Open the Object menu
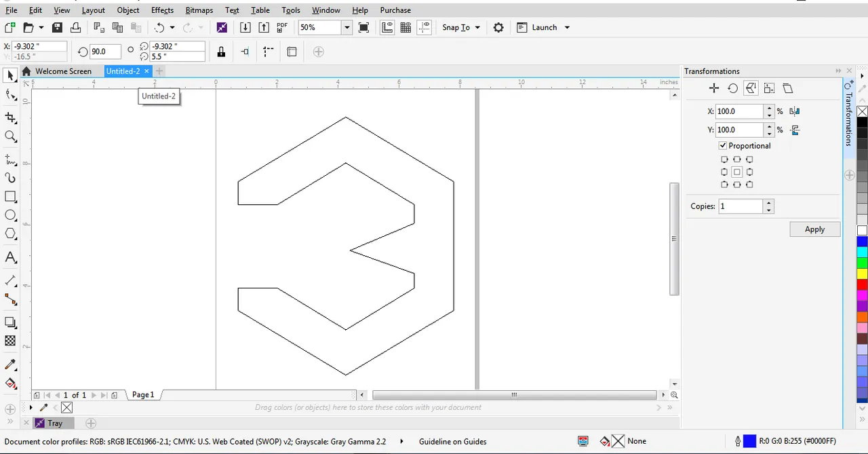Viewport: 868px width, 454px height. 128,10
